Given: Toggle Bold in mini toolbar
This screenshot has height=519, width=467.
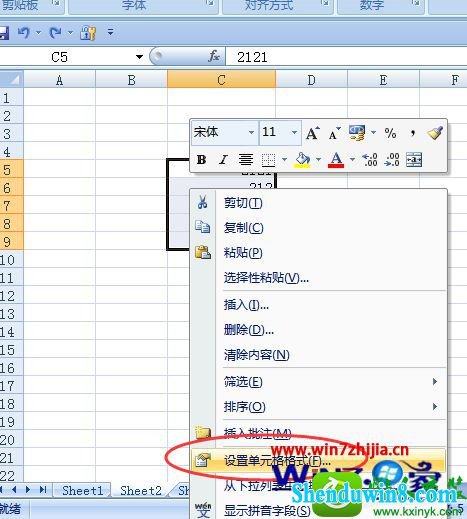Looking at the screenshot, I should (201, 160).
